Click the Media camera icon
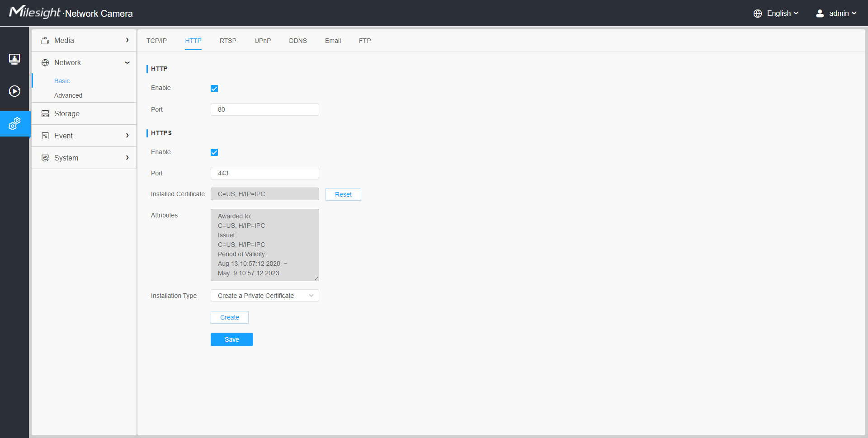Screen dimensions: 868x438 [x=45, y=41]
